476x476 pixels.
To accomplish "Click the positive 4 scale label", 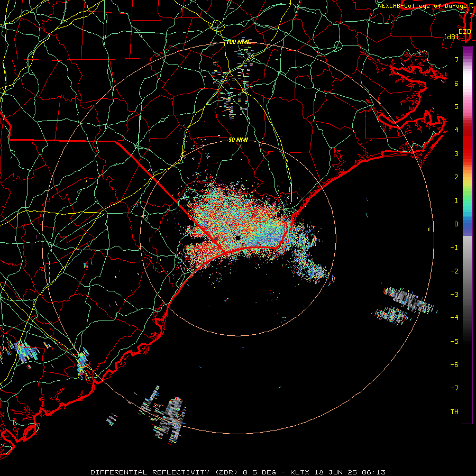I will 456,130.
